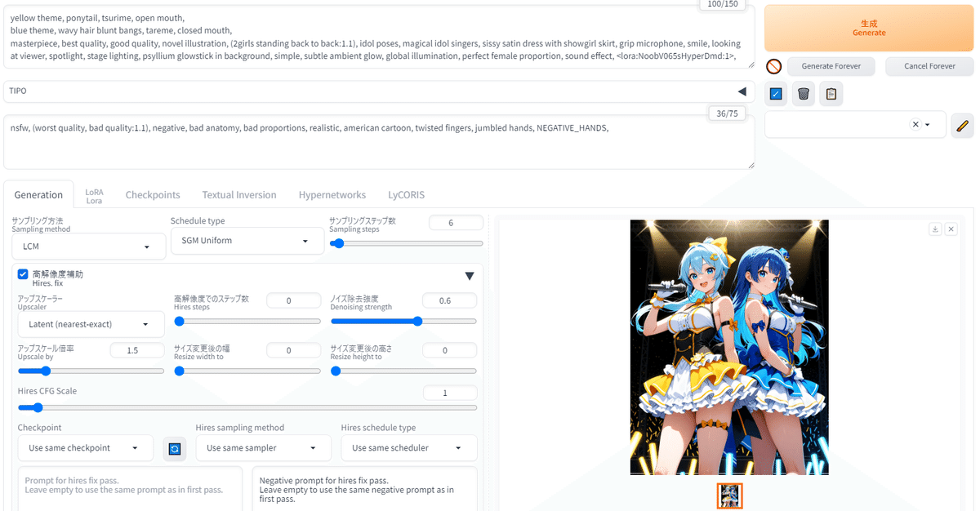Click the blue checkmark styles icon
The height and width of the screenshot is (511, 980).
(775, 94)
